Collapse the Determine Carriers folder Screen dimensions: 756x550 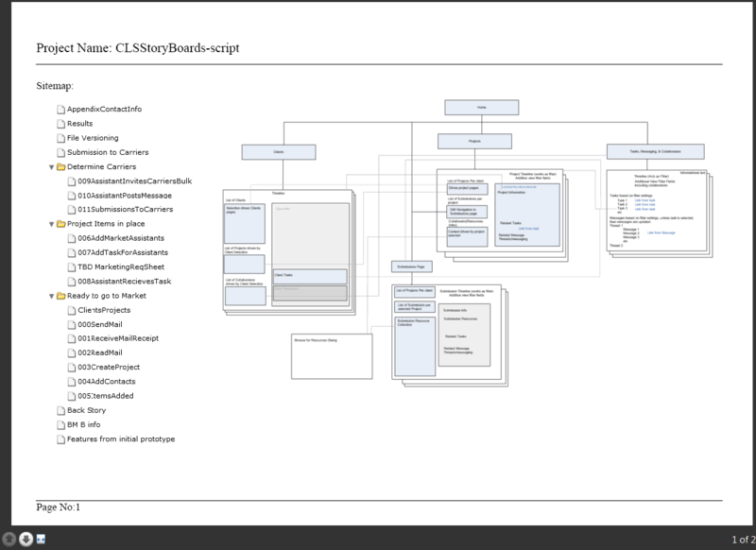[51, 166]
